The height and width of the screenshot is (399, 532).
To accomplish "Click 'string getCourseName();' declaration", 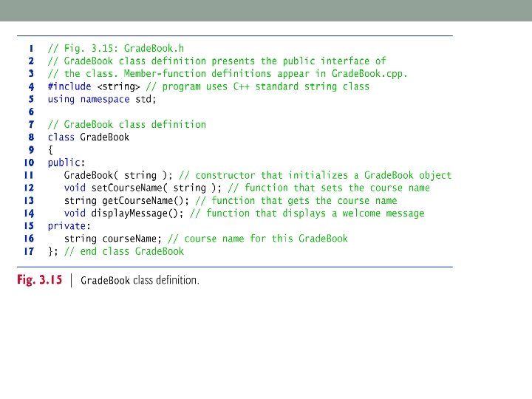I will [x=126, y=200].
